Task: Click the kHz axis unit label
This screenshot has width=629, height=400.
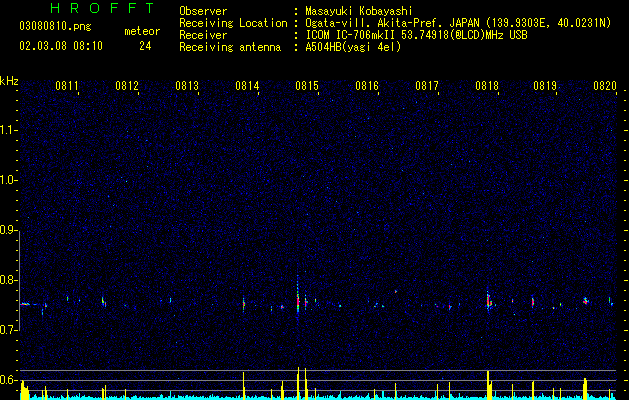Action: (9, 81)
